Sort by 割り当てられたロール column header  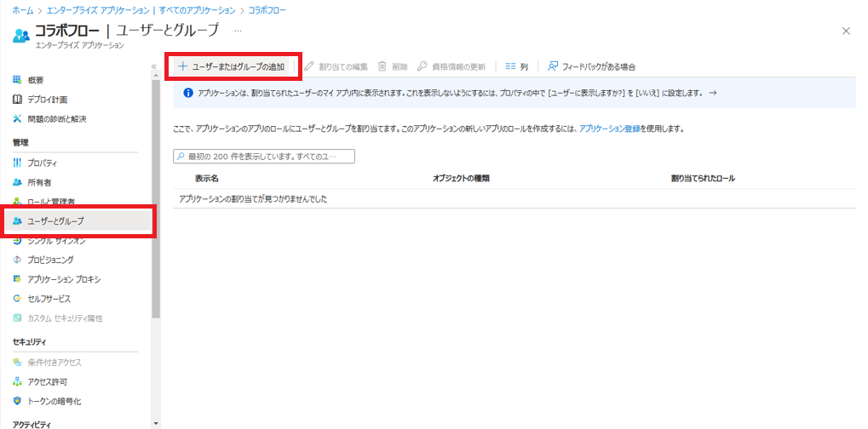tap(703, 179)
